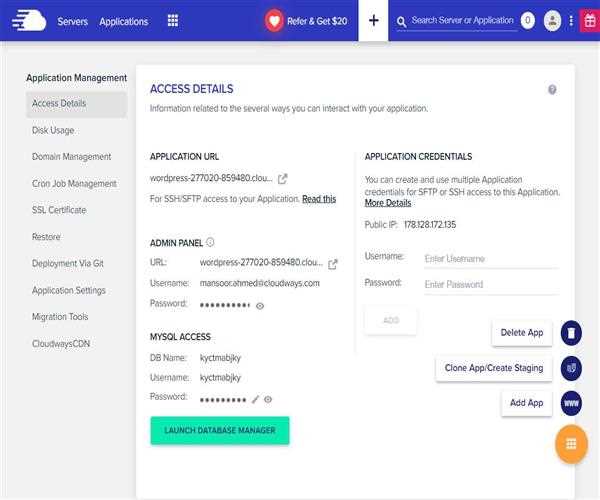
Task: Open the Servers menu
Action: 72,21
